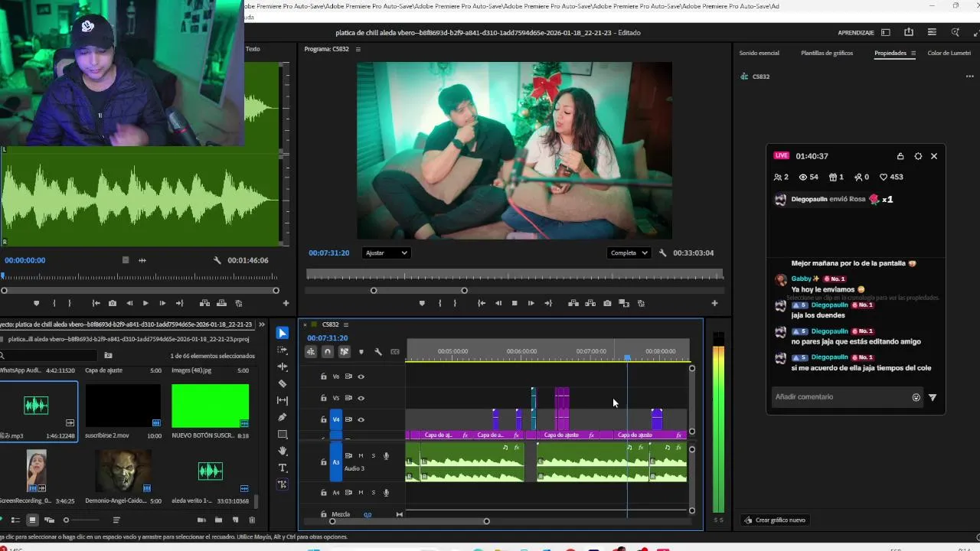The height and width of the screenshot is (551, 980).
Task: Adjust Project panel thumbnail size slider
Action: pyautogui.click(x=82, y=520)
